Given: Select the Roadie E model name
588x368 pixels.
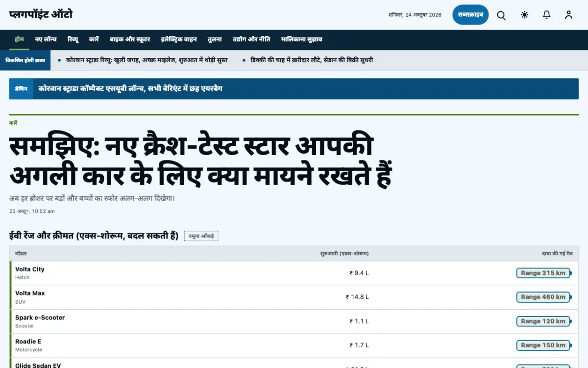Looking at the screenshot, I should [28, 342].
